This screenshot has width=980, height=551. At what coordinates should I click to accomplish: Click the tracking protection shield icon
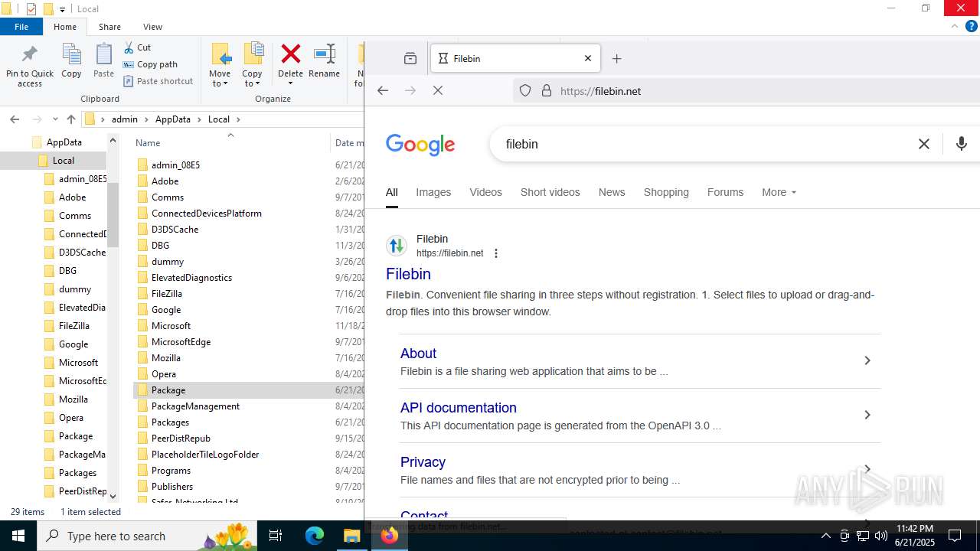(525, 90)
